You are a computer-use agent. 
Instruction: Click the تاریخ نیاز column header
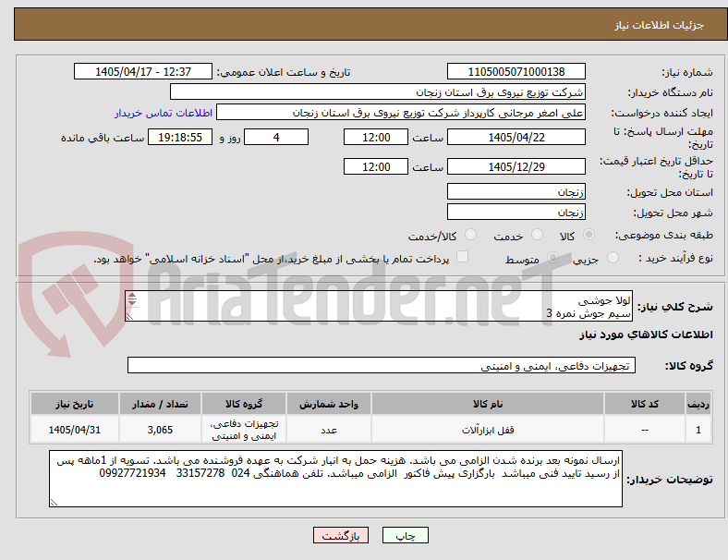(75, 404)
